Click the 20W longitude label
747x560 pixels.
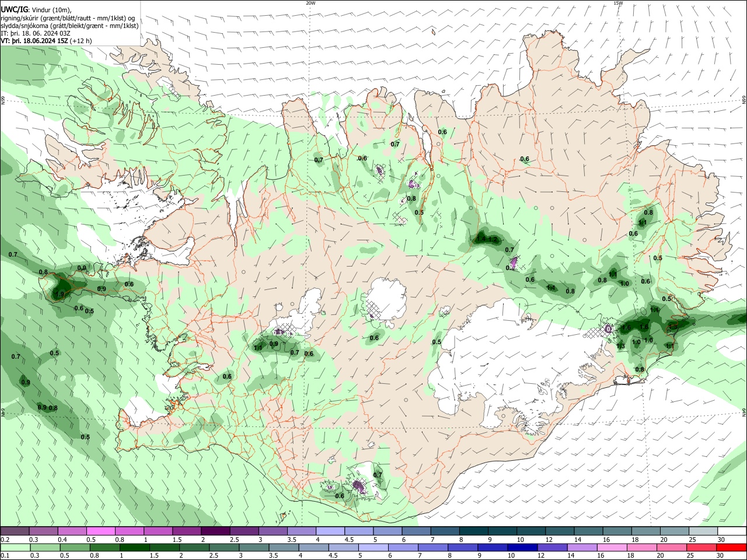tap(310, 2)
